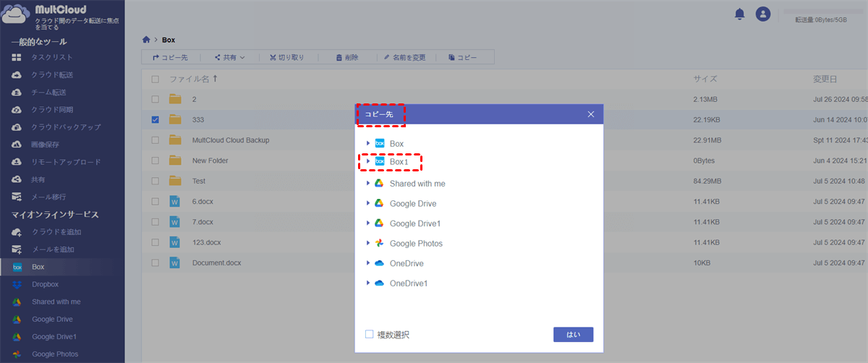868x363 pixels.
Task: Check the box for MultCloud Cloud Backup
Action: point(155,140)
